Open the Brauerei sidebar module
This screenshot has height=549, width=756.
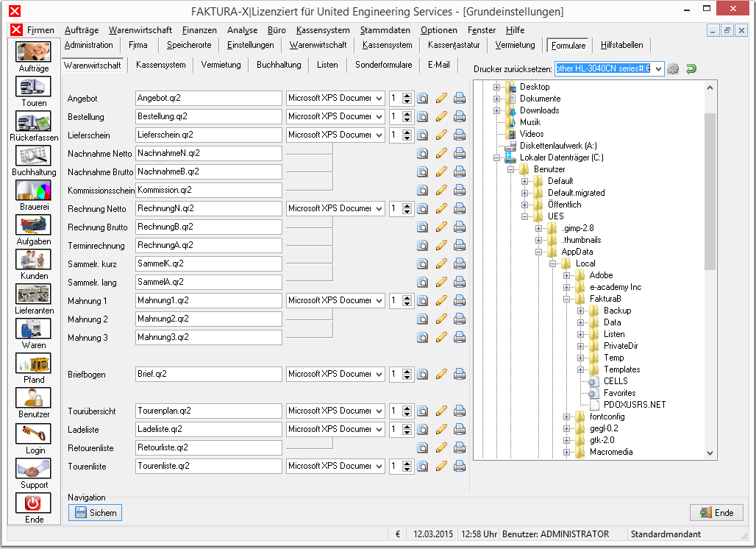click(x=33, y=191)
